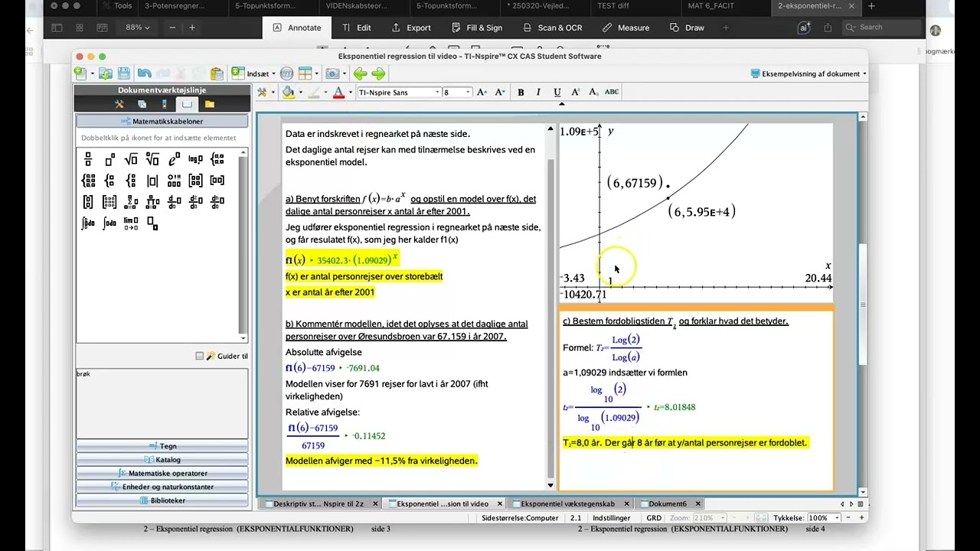Click the Matematikskabeloner header button
980x551 pixels.
click(162, 121)
